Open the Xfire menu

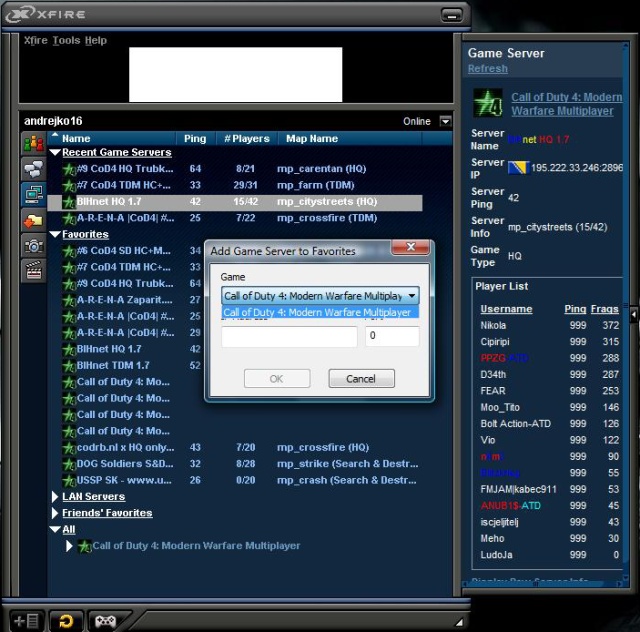point(36,40)
